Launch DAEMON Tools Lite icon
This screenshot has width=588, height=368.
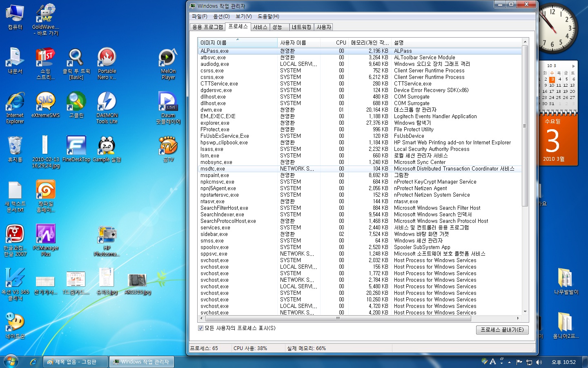(x=107, y=108)
